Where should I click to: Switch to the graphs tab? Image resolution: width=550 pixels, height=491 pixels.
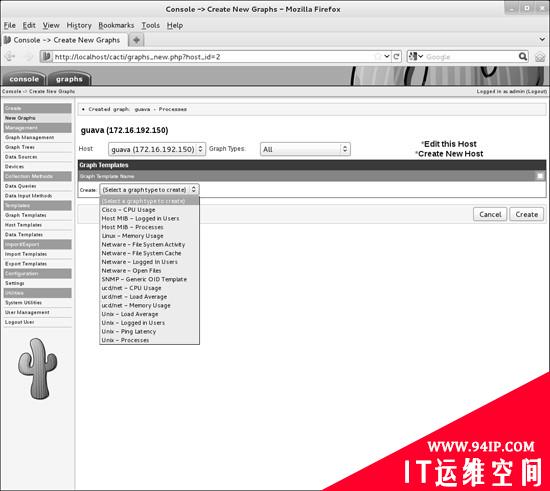69,79
